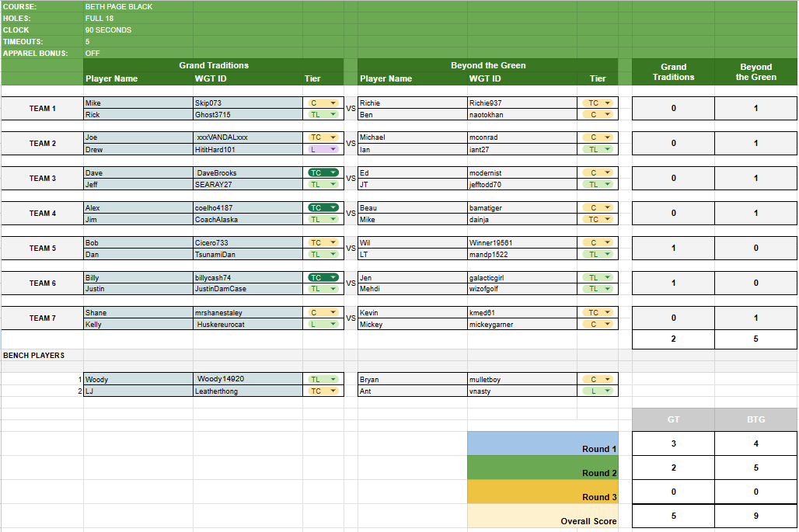Expand Kelly's tier dropdown
This screenshot has width=799, height=532.
click(333, 324)
